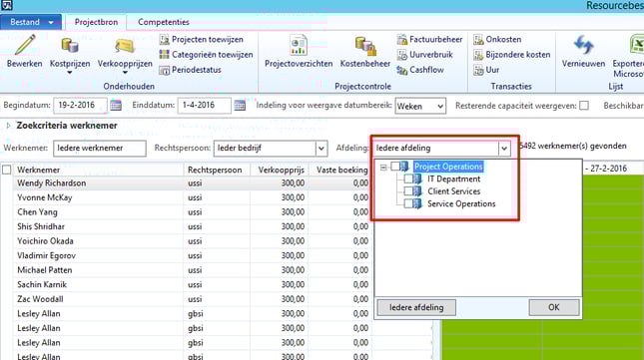Sort by Vaste boeking column header

[340, 170]
